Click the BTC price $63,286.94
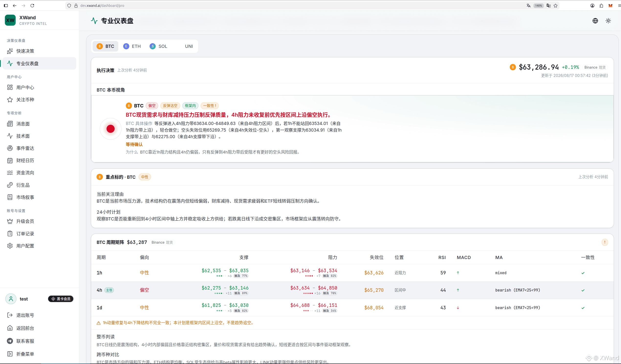 tap(539, 67)
